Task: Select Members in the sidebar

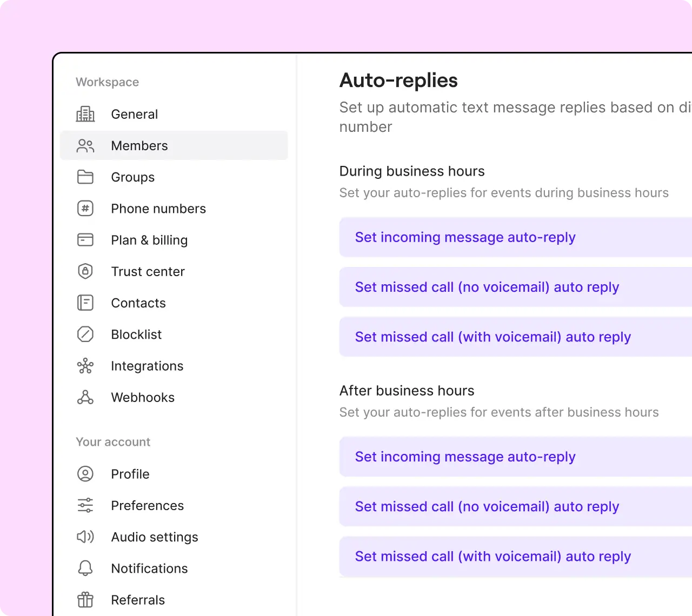Action: coord(174,145)
